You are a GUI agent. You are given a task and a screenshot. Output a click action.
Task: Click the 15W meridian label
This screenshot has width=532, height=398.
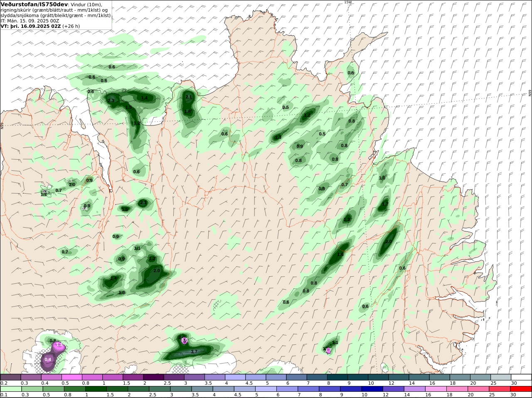(348, 2)
